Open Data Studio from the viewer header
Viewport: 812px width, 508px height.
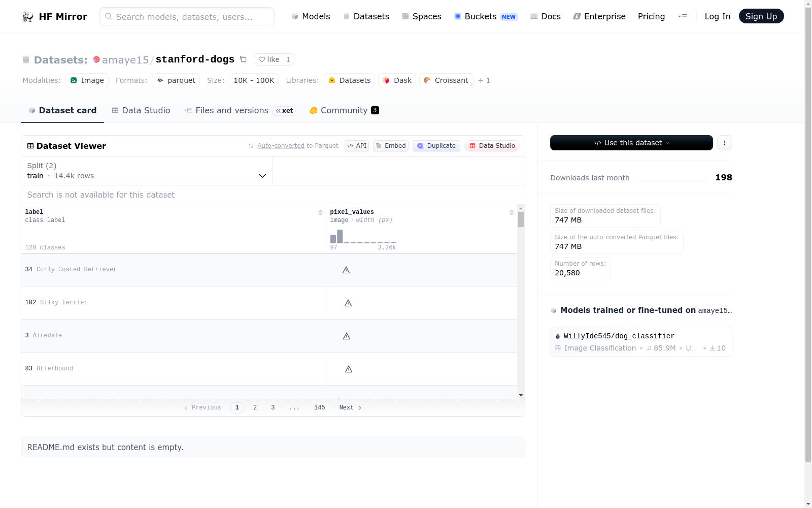click(x=492, y=146)
